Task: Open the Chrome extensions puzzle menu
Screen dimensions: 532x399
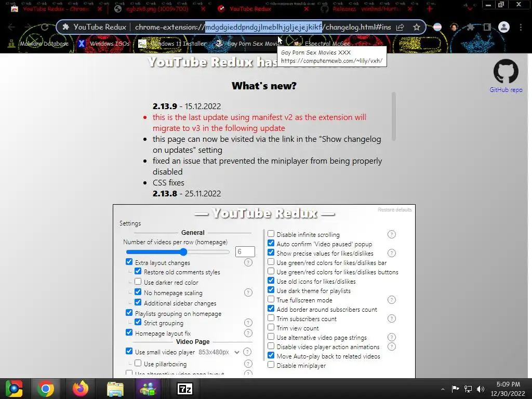Action: [470, 27]
